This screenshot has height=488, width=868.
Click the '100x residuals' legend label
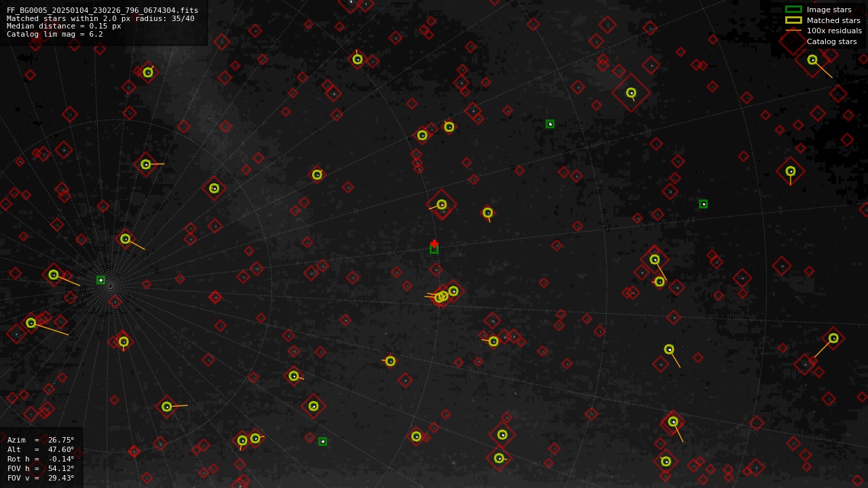pyautogui.click(x=834, y=31)
